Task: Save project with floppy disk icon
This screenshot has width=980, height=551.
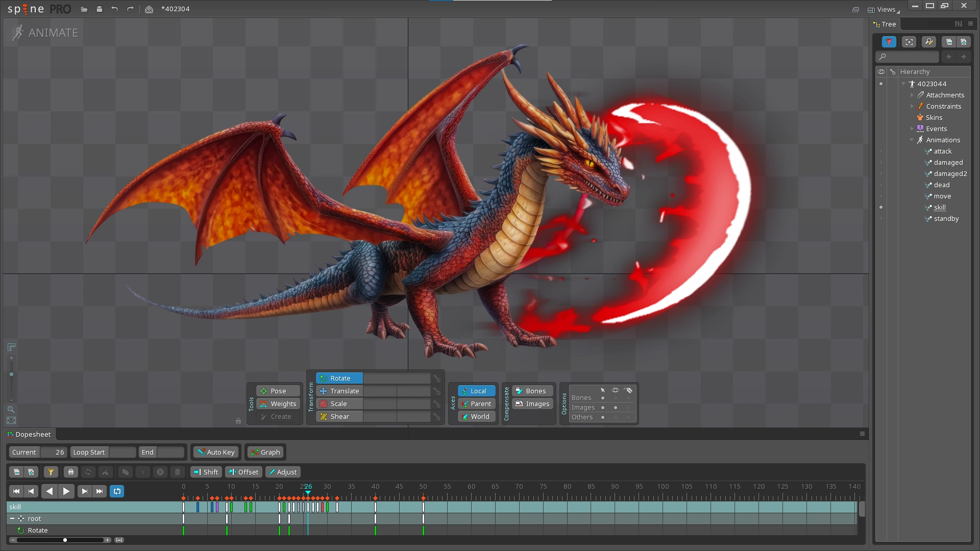Action: pyautogui.click(x=100, y=9)
